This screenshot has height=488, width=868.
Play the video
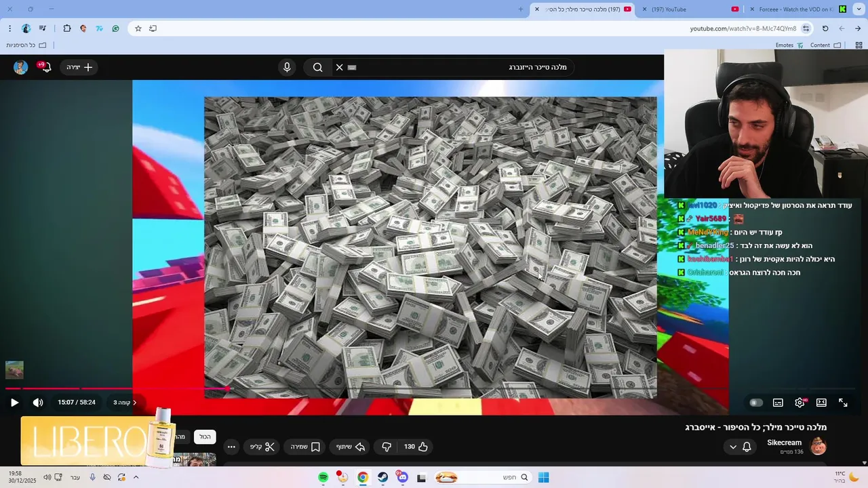click(x=14, y=403)
